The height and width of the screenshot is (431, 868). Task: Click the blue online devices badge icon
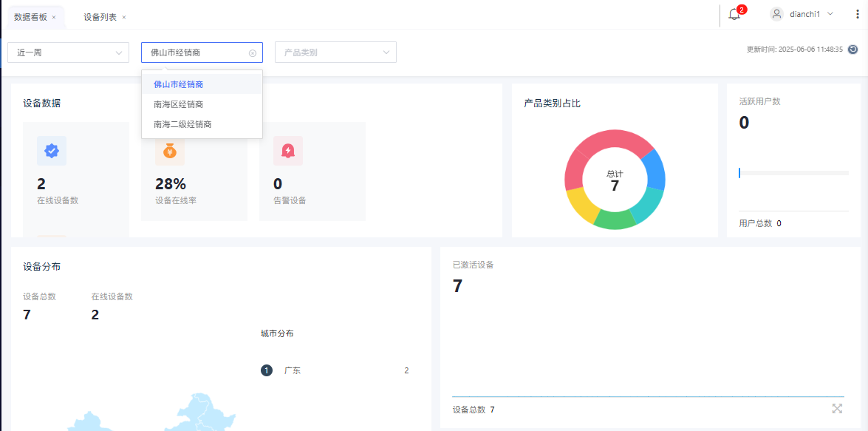click(x=52, y=151)
